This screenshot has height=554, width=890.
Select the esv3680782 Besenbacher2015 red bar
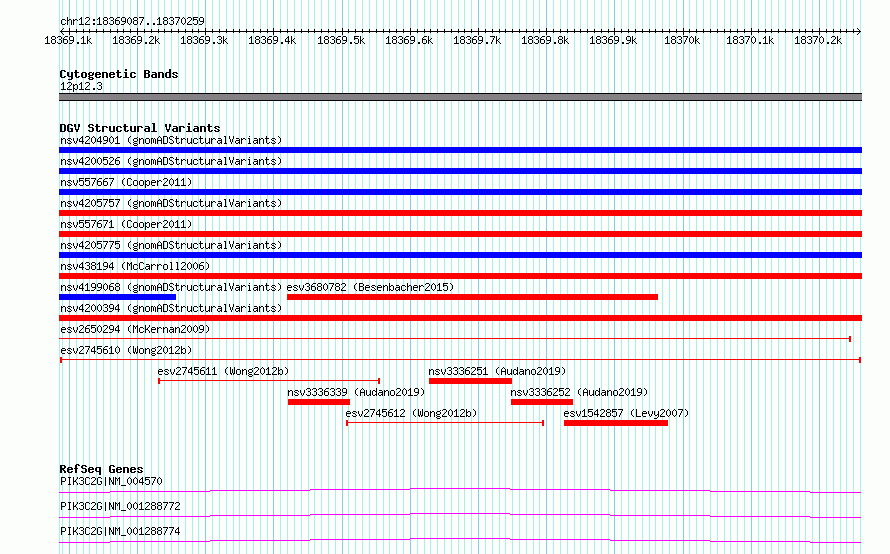(472, 297)
